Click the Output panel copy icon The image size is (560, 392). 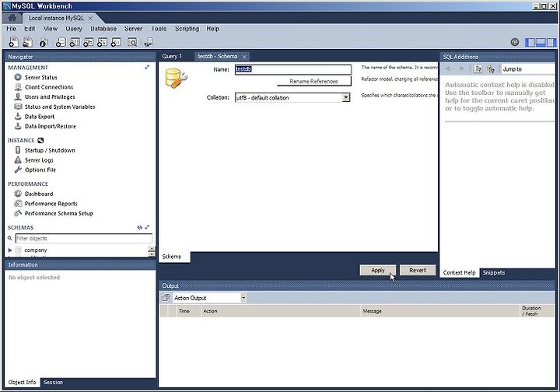point(166,298)
